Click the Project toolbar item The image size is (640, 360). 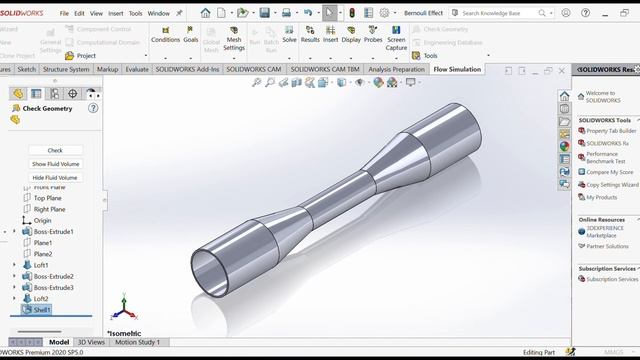pyautogui.click(x=81, y=56)
